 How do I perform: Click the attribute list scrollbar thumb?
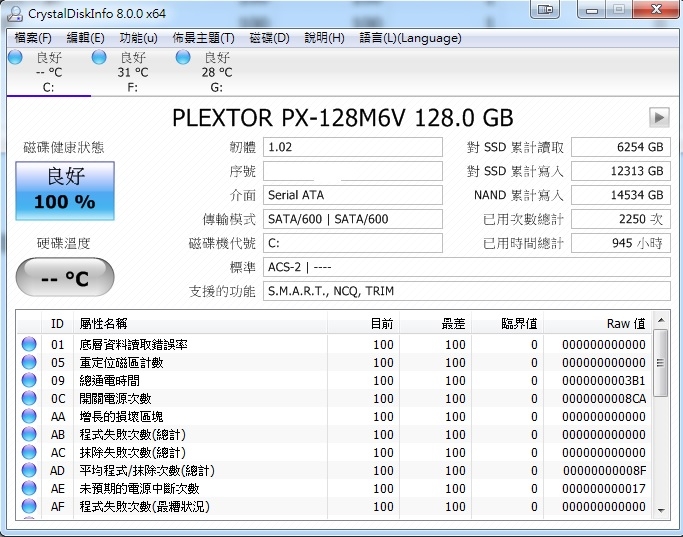tap(661, 363)
